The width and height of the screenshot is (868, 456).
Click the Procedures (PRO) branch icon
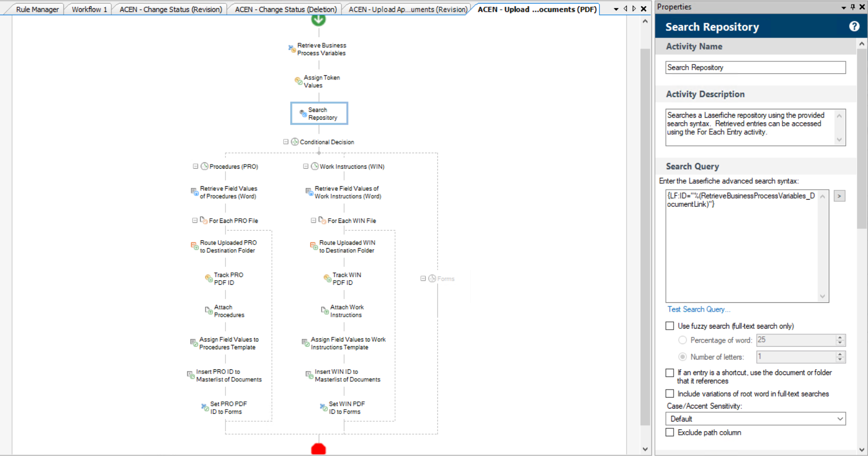click(x=204, y=166)
